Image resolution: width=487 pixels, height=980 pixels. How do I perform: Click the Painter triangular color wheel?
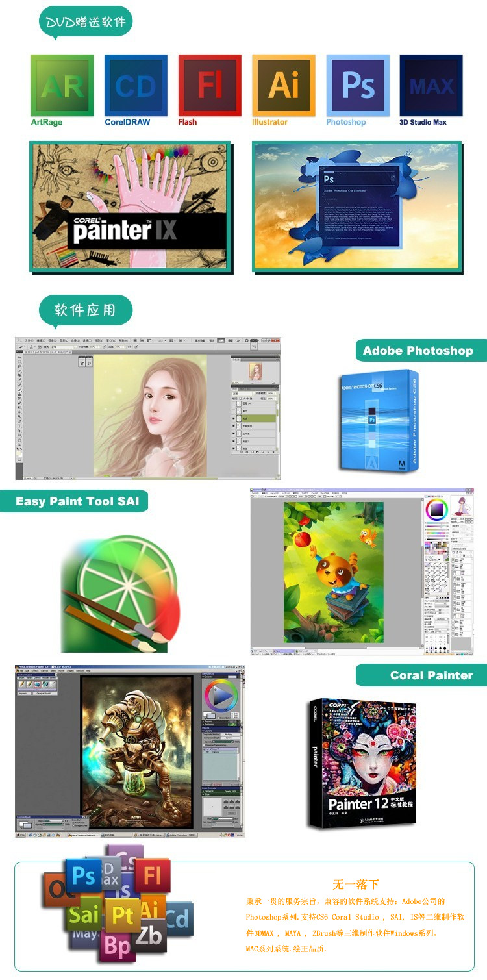pyautogui.click(x=221, y=695)
